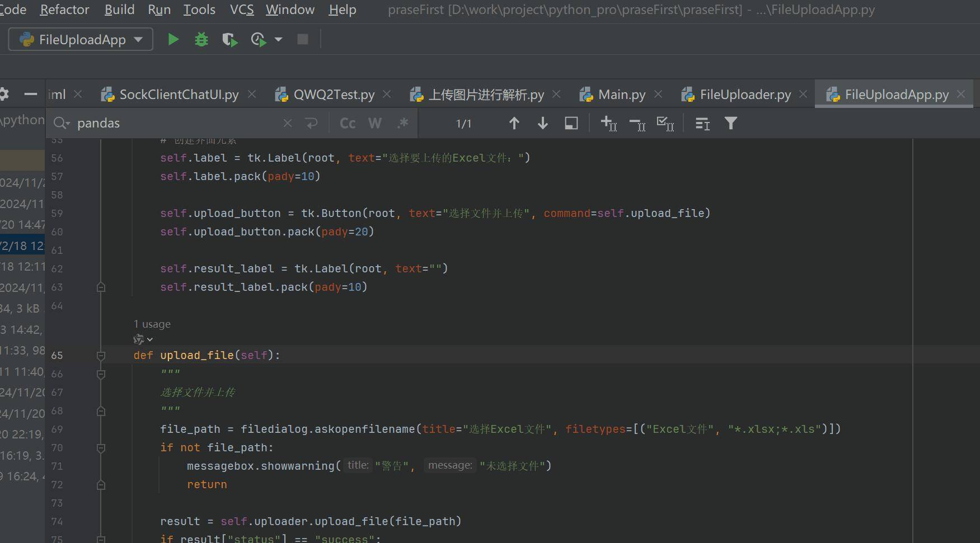Close the SockClientChatUI.py tab
This screenshot has width=980, height=543.
pos(252,95)
